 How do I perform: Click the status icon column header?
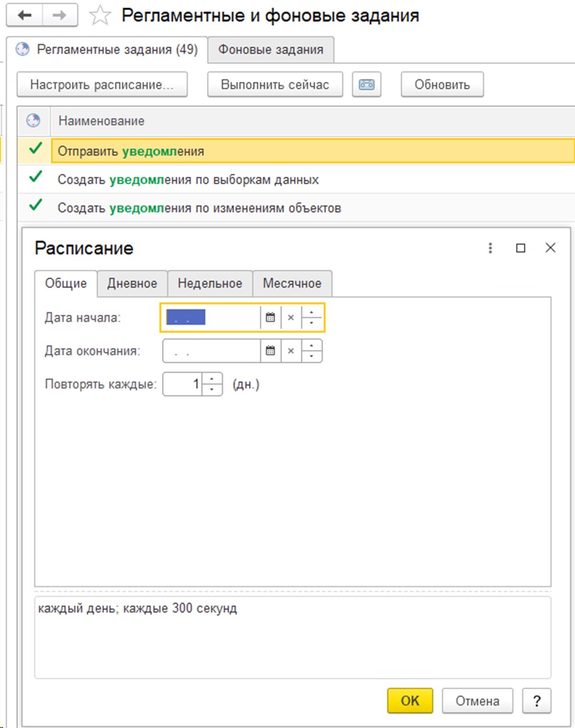33,121
